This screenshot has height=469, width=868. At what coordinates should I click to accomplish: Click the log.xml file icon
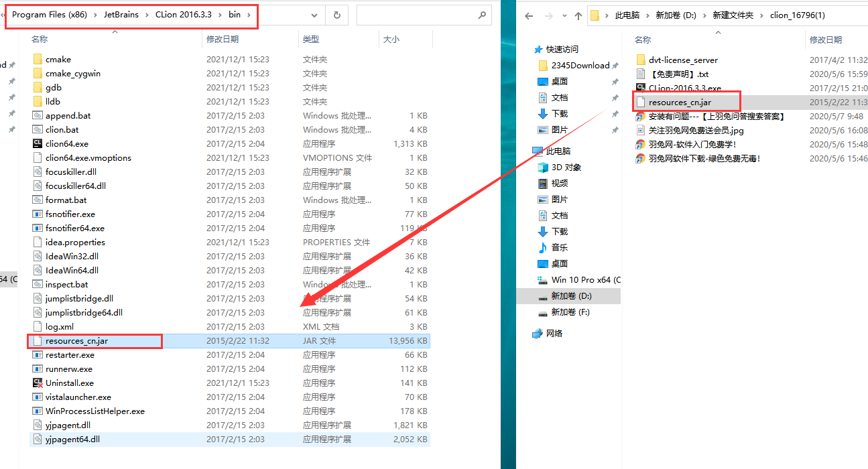point(38,327)
